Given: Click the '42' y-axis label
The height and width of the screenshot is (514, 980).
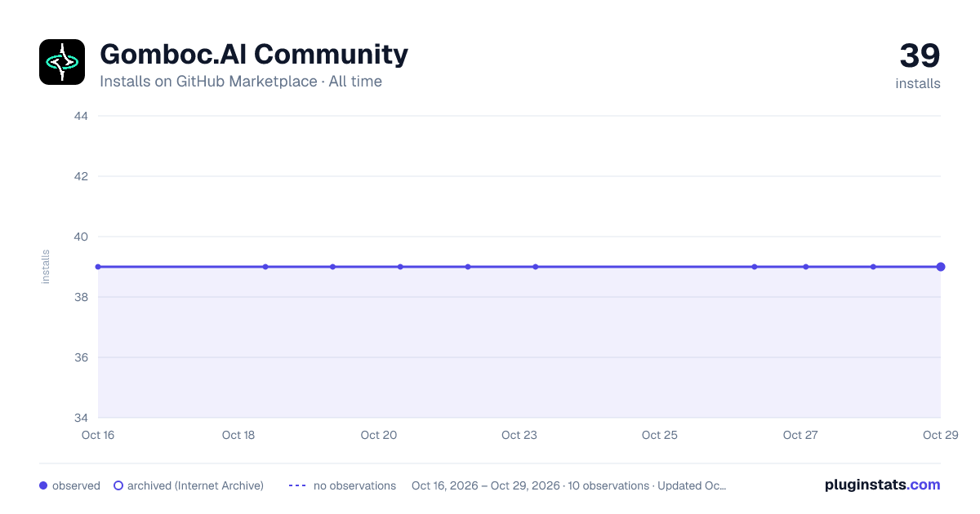Looking at the screenshot, I should [x=81, y=176].
